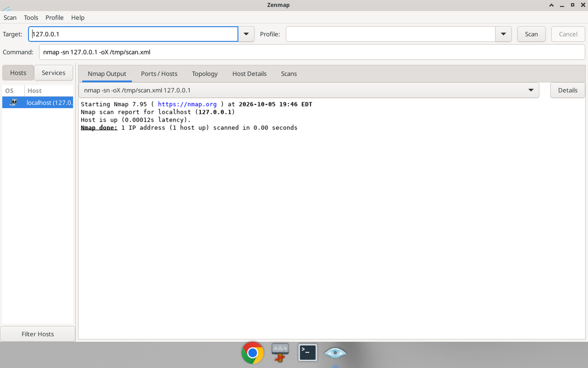The image size is (588, 368).
Task: Toggle the Services list button
Action: [x=53, y=73]
